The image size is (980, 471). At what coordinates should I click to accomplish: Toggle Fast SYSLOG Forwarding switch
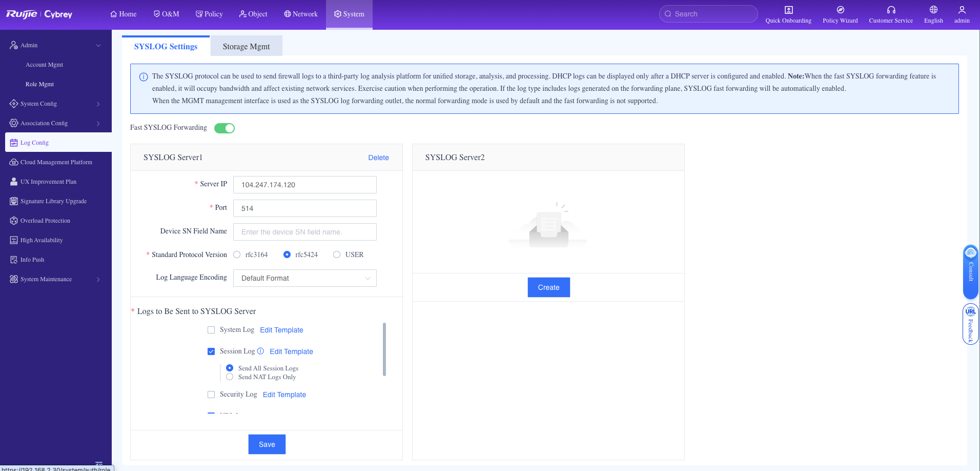pos(224,128)
